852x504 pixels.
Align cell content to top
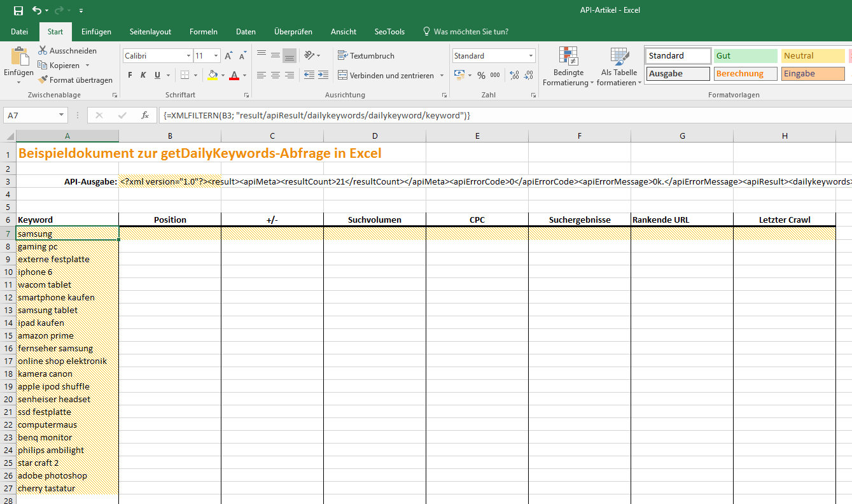pos(262,55)
